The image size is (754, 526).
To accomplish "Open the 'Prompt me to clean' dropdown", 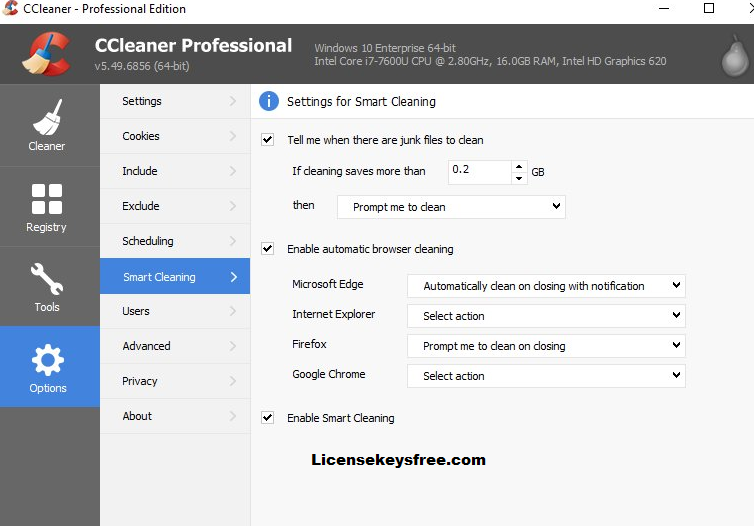I will [451, 207].
